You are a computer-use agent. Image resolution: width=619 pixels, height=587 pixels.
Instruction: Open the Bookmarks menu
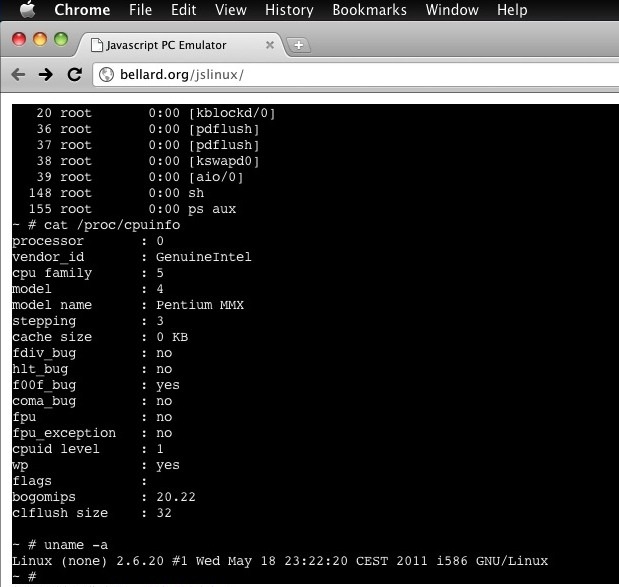pyautogui.click(x=369, y=10)
